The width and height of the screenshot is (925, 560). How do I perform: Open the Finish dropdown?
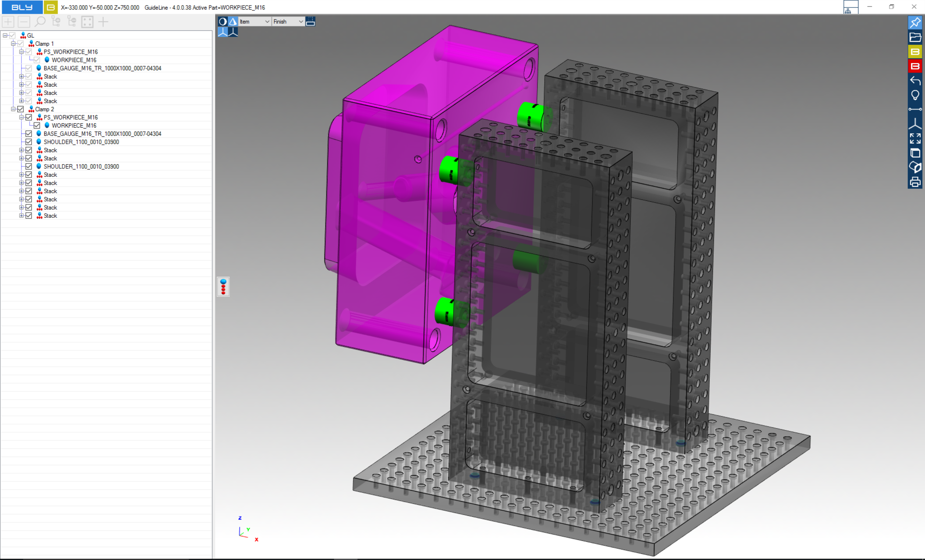pos(288,22)
